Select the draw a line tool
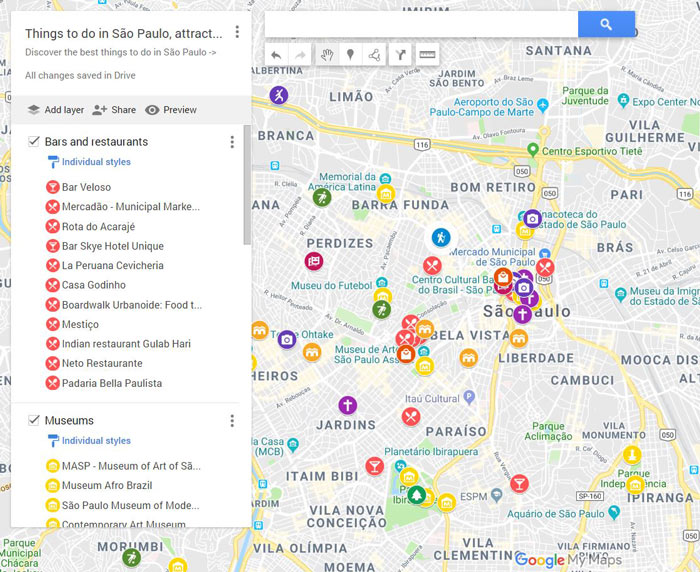The height and width of the screenshot is (572, 700). [374, 55]
